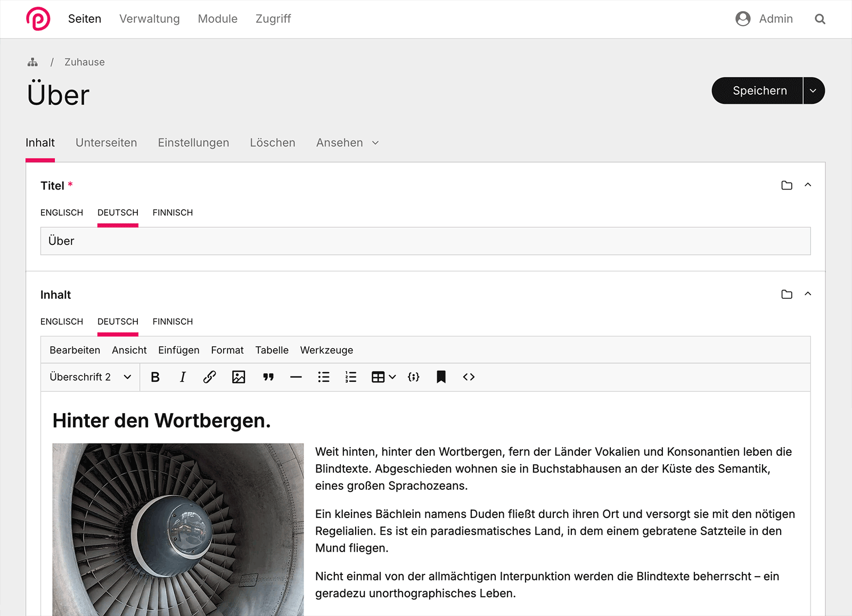Select DEUTSCH tab in Inhalt field
The height and width of the screenshot is (616, 852).
click(118, 322)
